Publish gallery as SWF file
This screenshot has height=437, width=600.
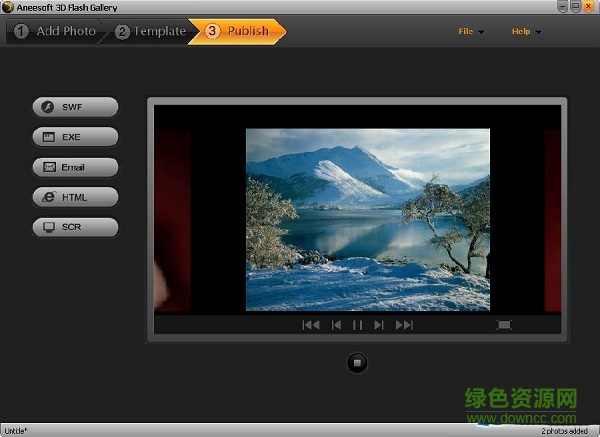(75, 107)
